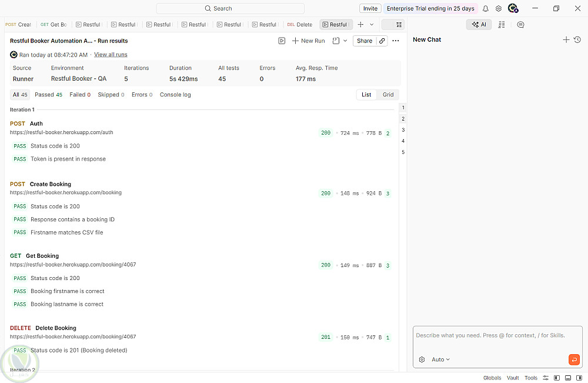Switch results view to List
588x383 pixels.
pos(366,95)
